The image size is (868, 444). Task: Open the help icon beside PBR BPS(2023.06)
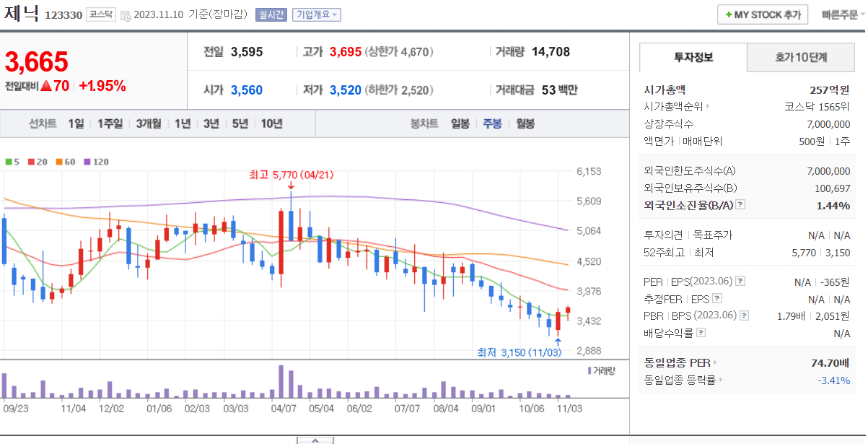coord(744,315)
